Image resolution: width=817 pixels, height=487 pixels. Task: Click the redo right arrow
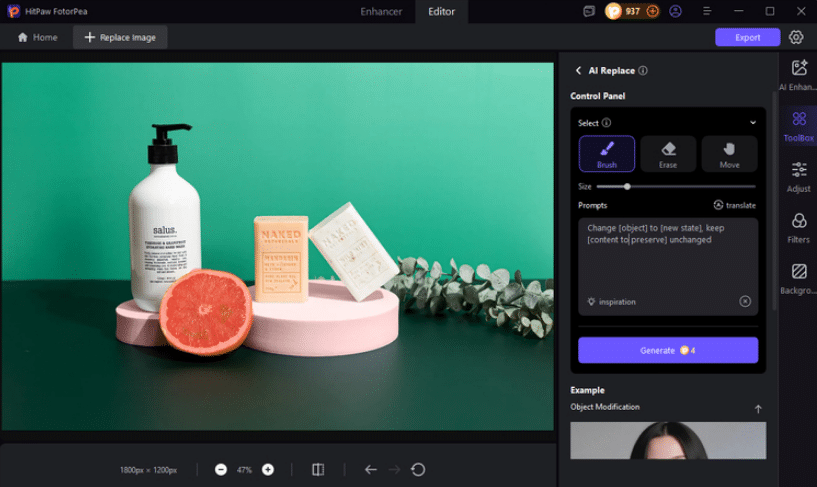point(394,470)
